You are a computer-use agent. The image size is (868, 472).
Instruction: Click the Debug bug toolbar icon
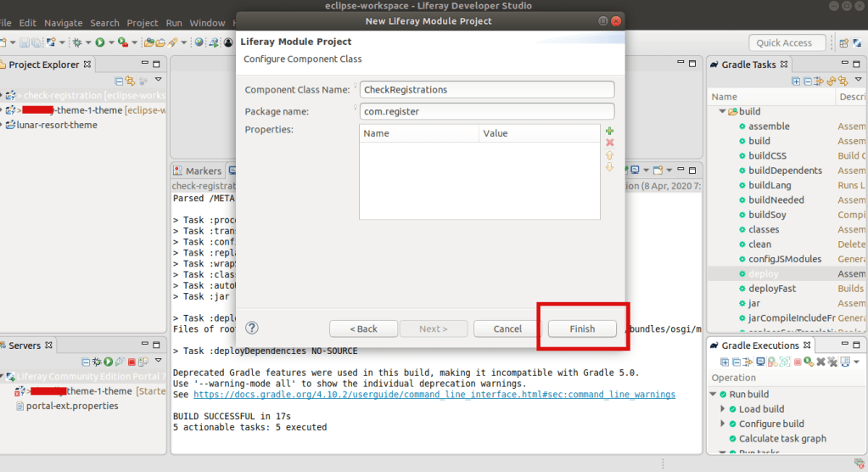click(x=77, y=42)
